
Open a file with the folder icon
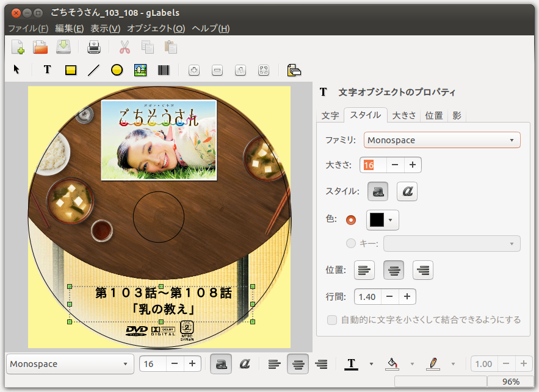[x=40, y=47]
